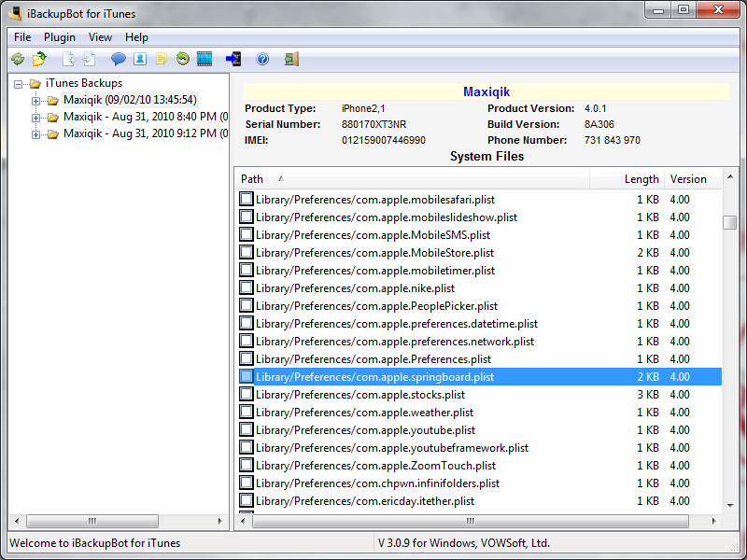Click the Maxiqik device name heading
Screen dimensions: 747x560
(486, 91)
